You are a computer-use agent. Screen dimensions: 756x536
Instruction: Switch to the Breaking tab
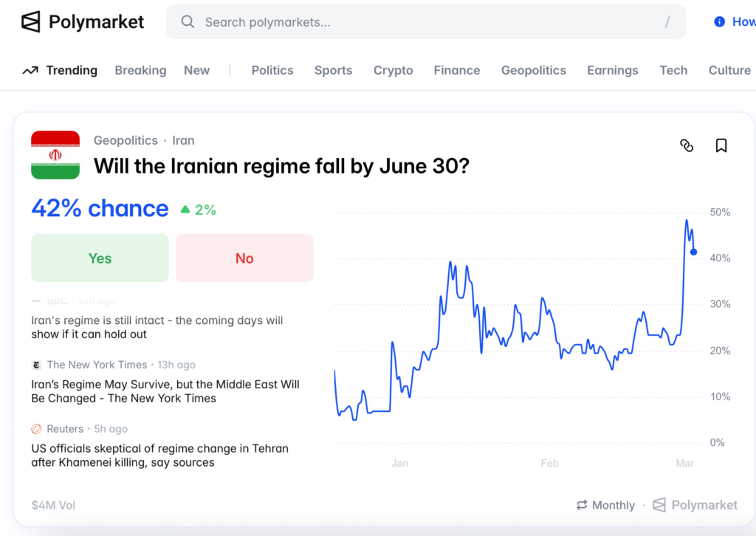pos(140,70)
